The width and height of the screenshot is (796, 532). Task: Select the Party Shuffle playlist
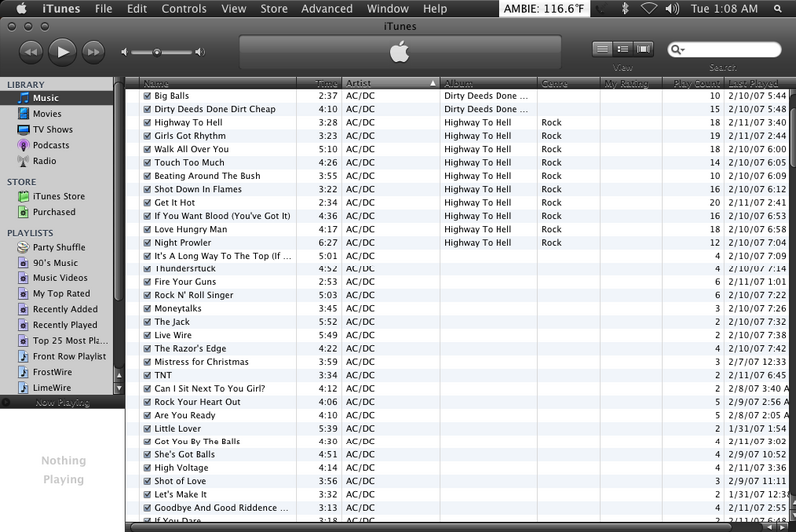tap(57, 247)
